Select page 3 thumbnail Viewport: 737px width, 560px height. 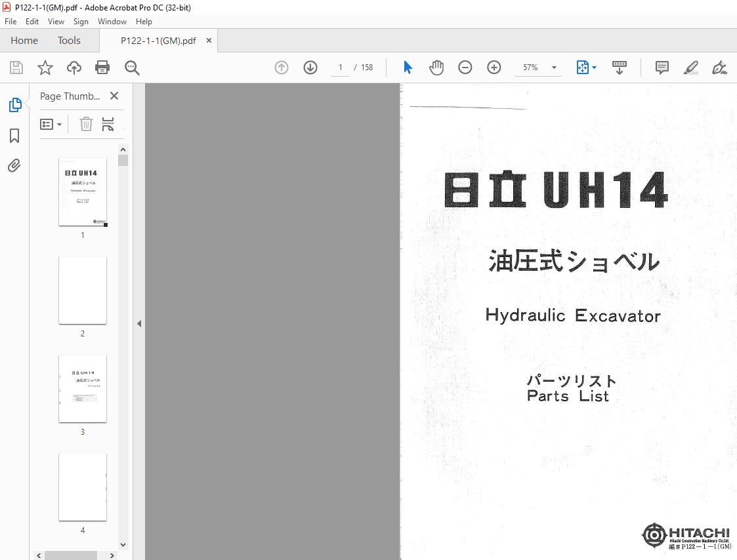click(x=83, y=388)
